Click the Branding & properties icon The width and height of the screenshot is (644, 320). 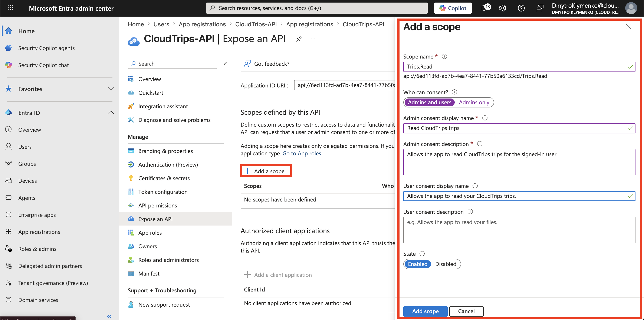(131, 151)
